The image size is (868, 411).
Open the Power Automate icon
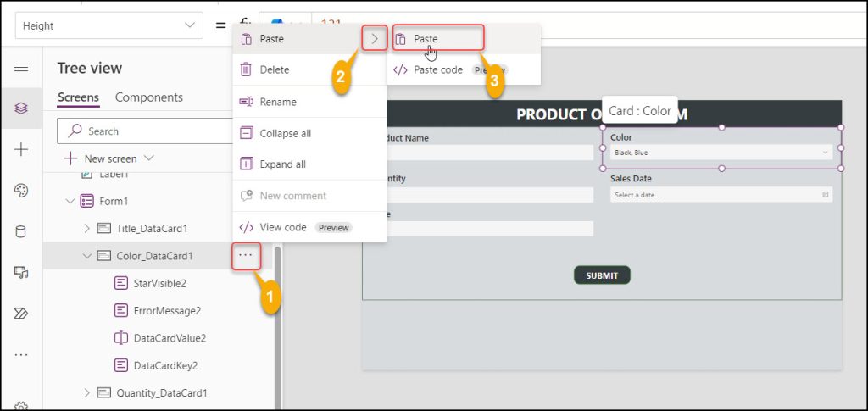tap(21, 314)
